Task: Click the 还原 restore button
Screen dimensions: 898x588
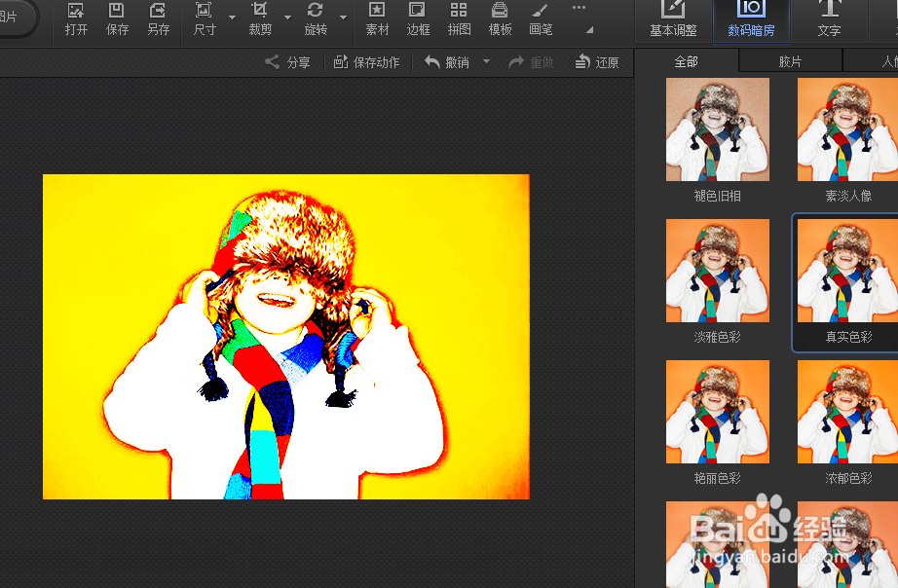Action: tap(597, 62)
